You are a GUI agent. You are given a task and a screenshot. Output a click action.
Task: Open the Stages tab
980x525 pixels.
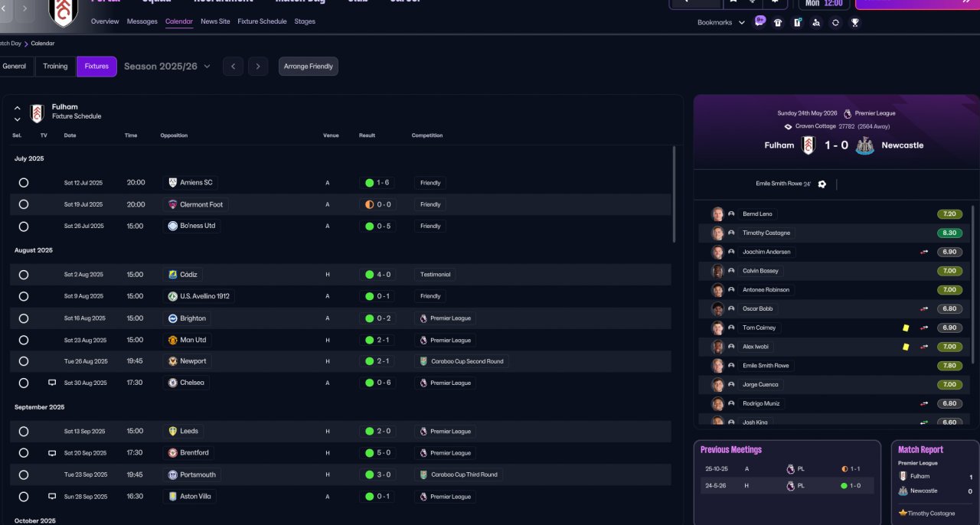(305, 21)
